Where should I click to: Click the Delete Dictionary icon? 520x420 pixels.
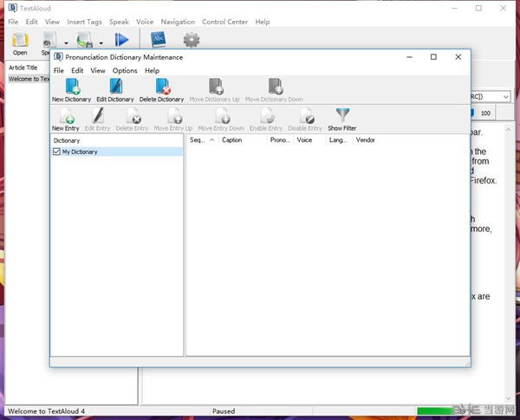pos(163,87)
